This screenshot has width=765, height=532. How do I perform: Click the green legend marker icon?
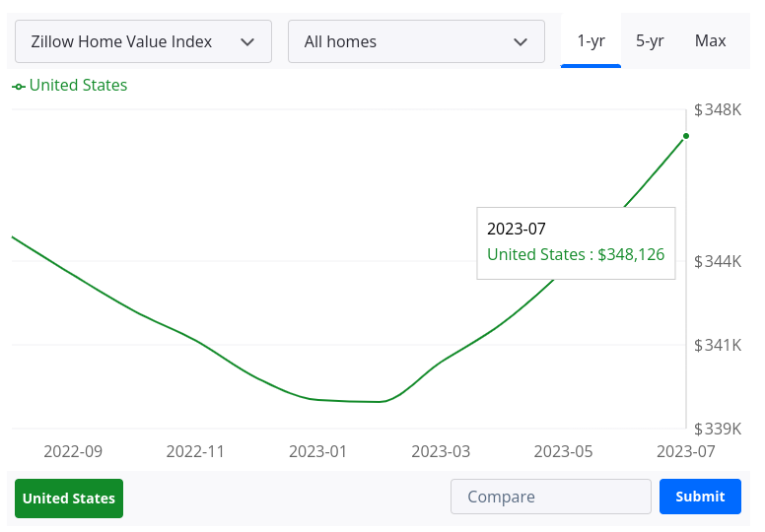click(x=19, y=87)
